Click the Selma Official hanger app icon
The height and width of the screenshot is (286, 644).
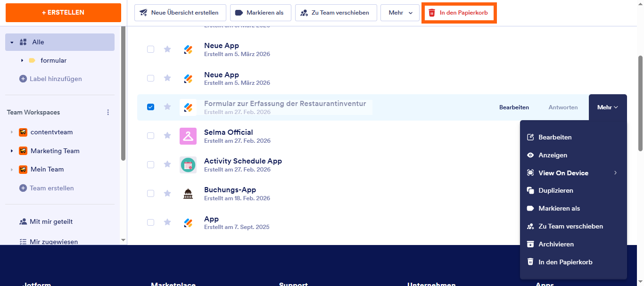188,136
